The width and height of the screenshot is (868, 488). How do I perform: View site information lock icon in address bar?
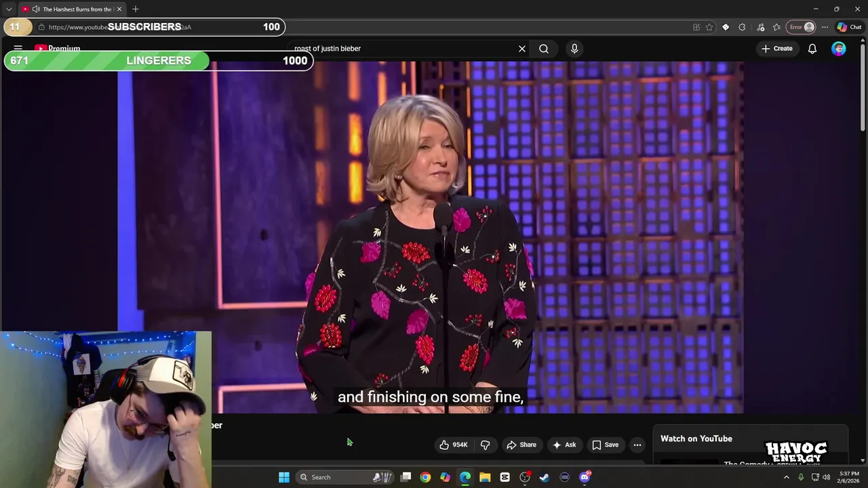(x=41, y=27)
